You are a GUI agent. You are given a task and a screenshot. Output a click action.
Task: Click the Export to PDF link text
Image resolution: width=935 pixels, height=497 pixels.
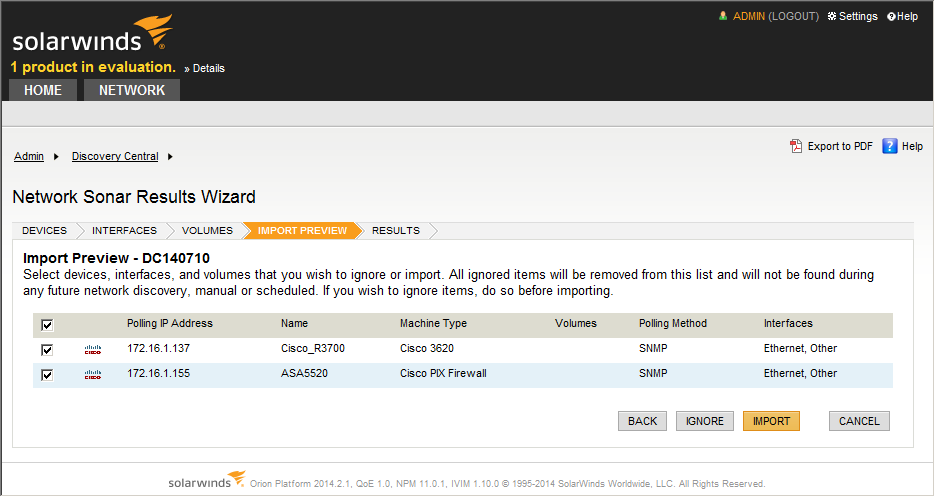(840, 146)
